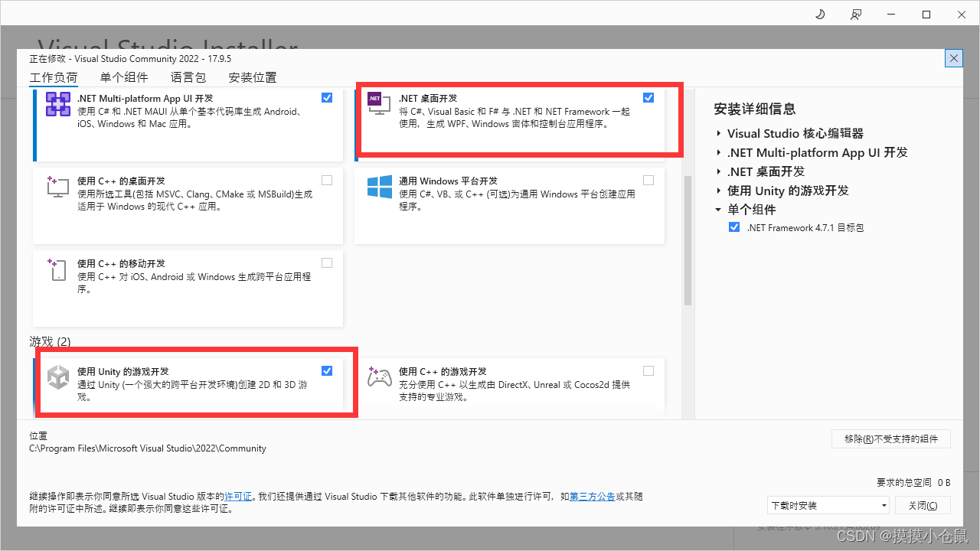Screen dimensions: 980x551
Task: Open the 许可证 link
Action: [239, 496]
